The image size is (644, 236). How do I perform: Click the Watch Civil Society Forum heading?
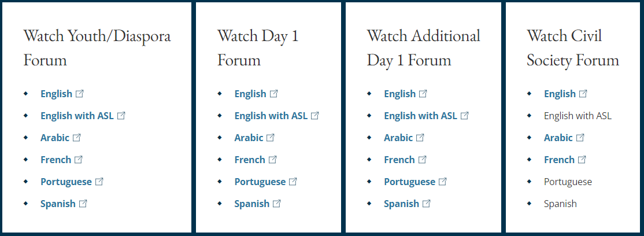(573, 48)
